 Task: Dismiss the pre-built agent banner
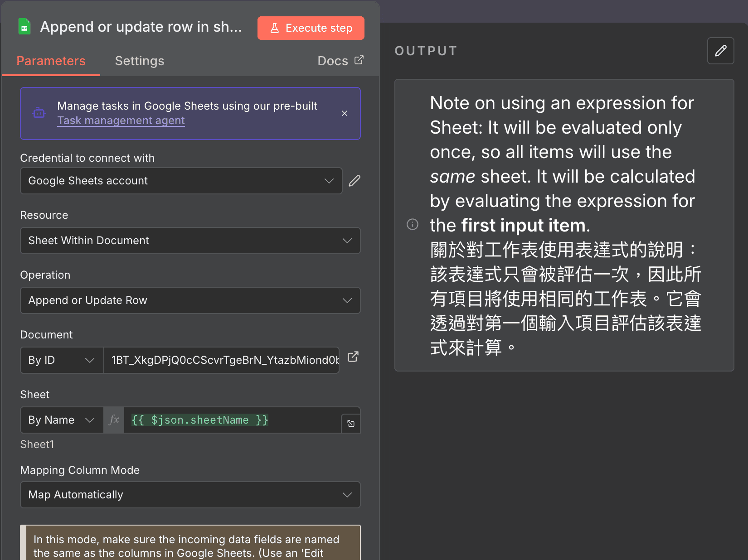coord(345,113)
